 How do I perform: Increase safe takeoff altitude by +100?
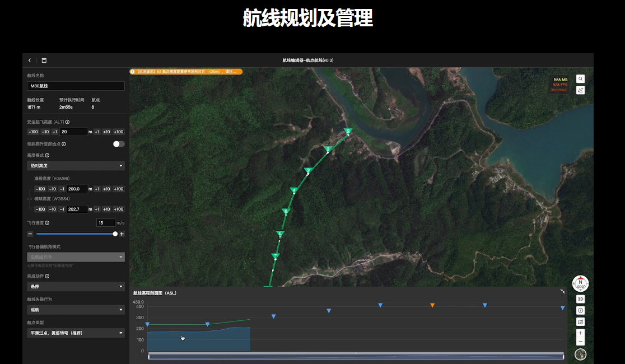click(119, 132)
